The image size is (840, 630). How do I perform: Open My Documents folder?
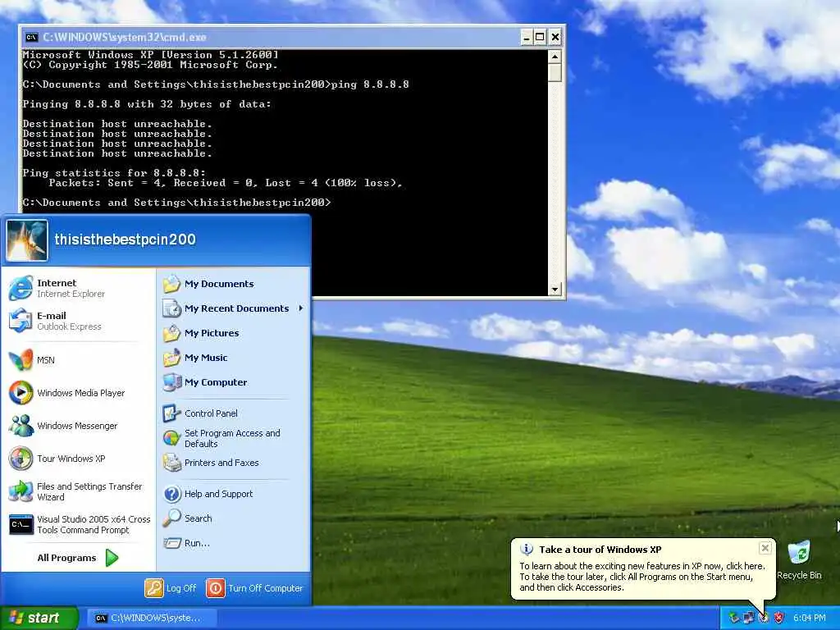(x=234, y=284)
